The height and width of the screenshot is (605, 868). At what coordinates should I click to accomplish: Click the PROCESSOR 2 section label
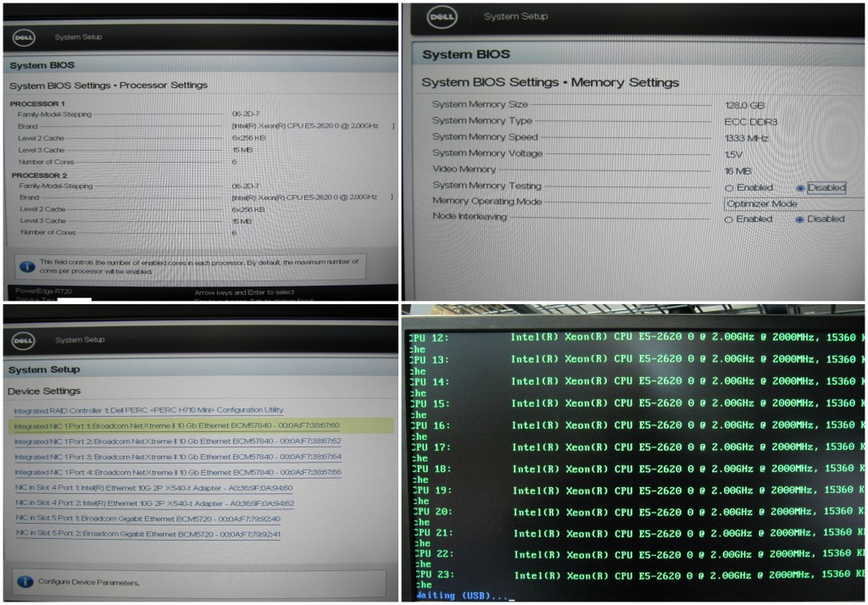click(x=39, y=175)
